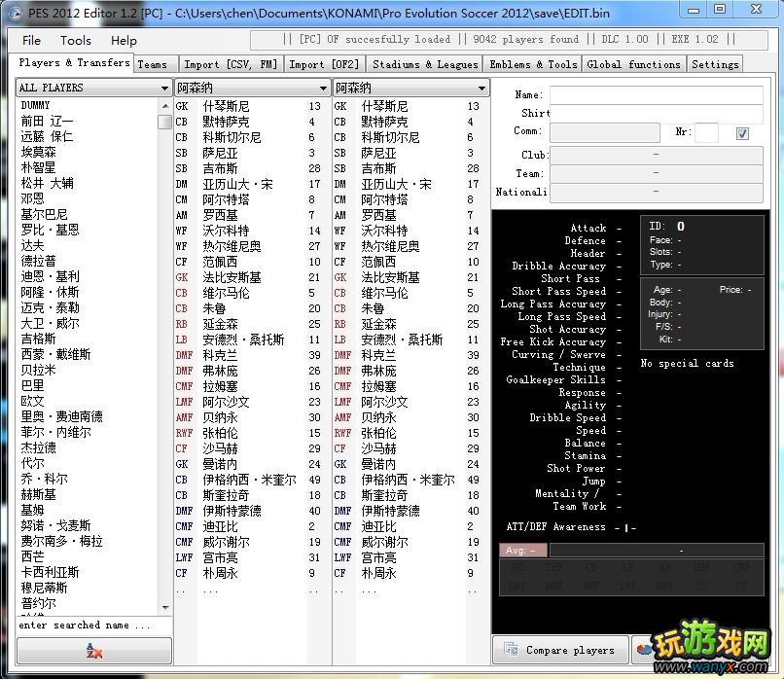784x679 pixels.
Task: Click the PES Editor title bar icon
Action: click(x=15, y=13)
